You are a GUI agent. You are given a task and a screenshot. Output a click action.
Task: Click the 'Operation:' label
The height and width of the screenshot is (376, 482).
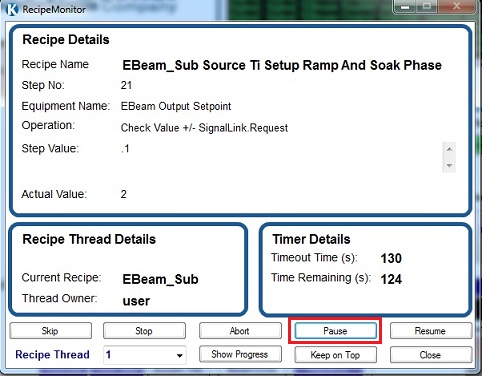[x=48, y=126]
